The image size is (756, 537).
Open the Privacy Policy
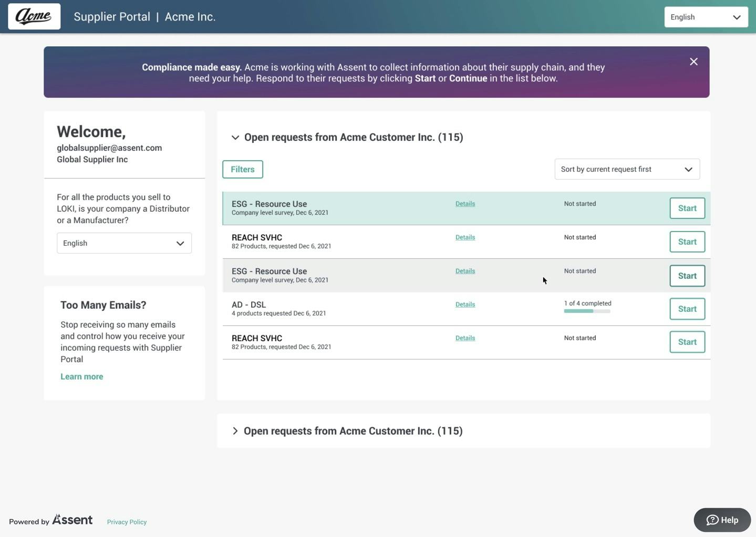click(x=126, y=521)
